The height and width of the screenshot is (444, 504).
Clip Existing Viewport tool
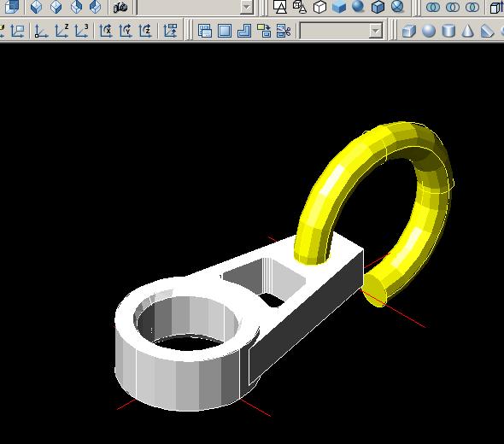click(x=284, y=31)
